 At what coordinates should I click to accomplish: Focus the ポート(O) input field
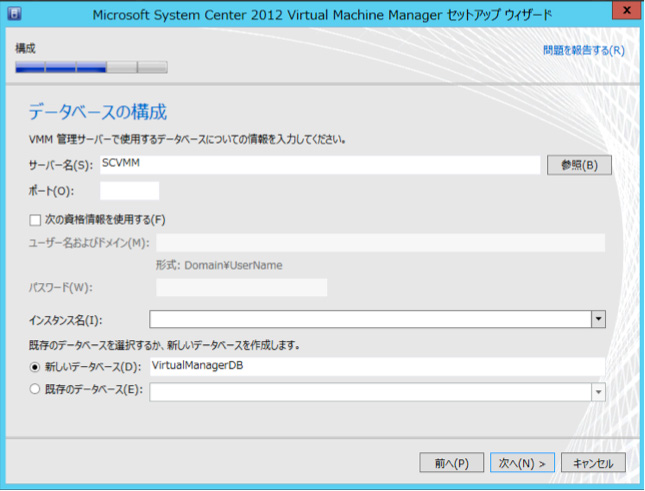coord(129,191)
